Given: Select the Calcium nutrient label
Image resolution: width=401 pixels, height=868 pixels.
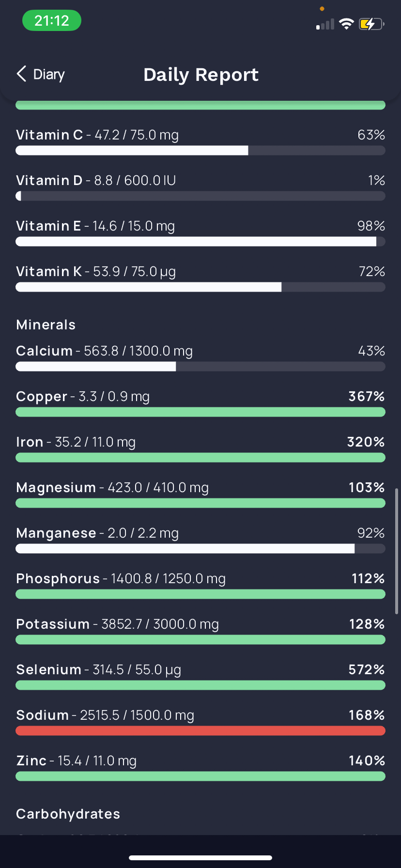Looking at the screenshot, I should tap(44, 351).
